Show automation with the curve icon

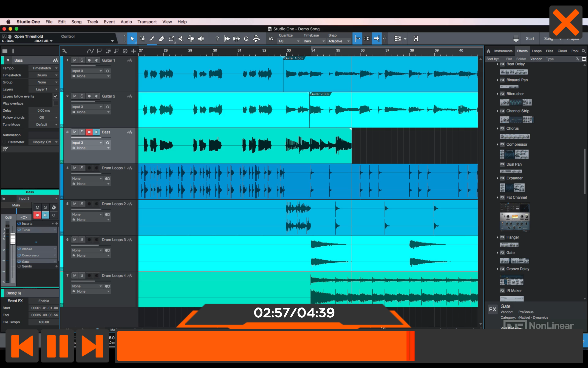[x=90, y=51]
